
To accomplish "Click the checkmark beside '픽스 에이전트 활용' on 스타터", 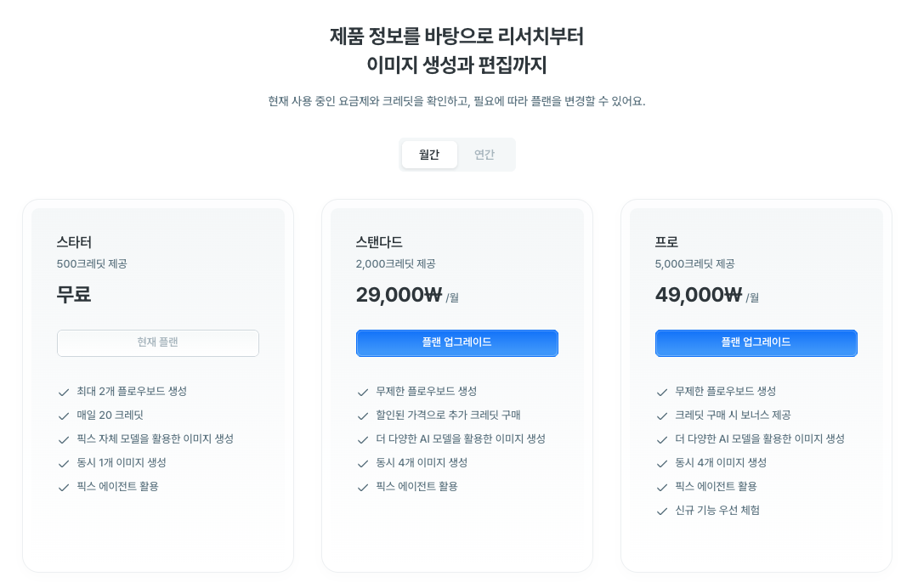I will [64, 487].
